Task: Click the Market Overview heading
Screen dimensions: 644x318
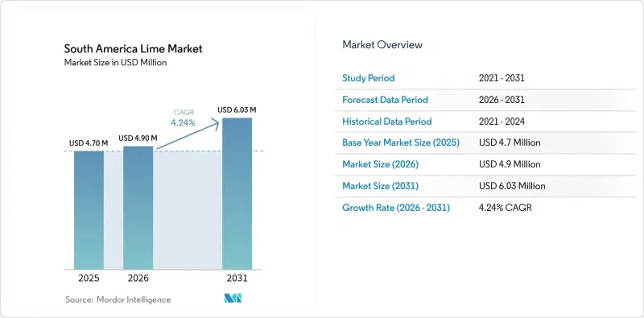Action: coord(382,44)
